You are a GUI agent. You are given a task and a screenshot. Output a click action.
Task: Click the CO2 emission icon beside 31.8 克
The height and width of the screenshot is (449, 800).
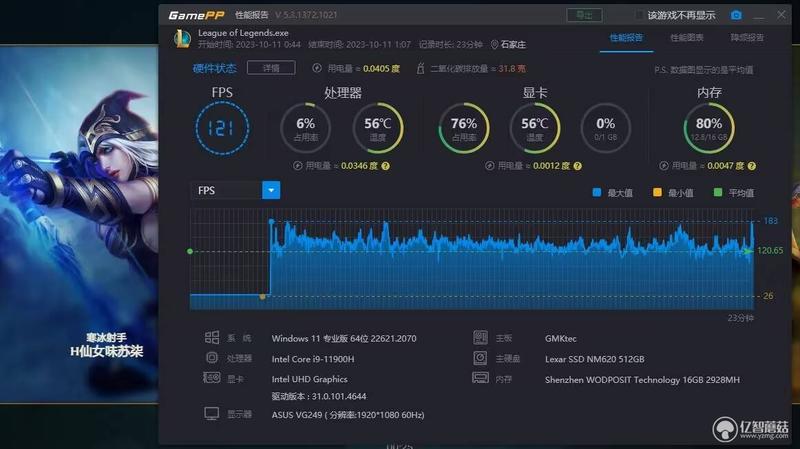point(420,68)
